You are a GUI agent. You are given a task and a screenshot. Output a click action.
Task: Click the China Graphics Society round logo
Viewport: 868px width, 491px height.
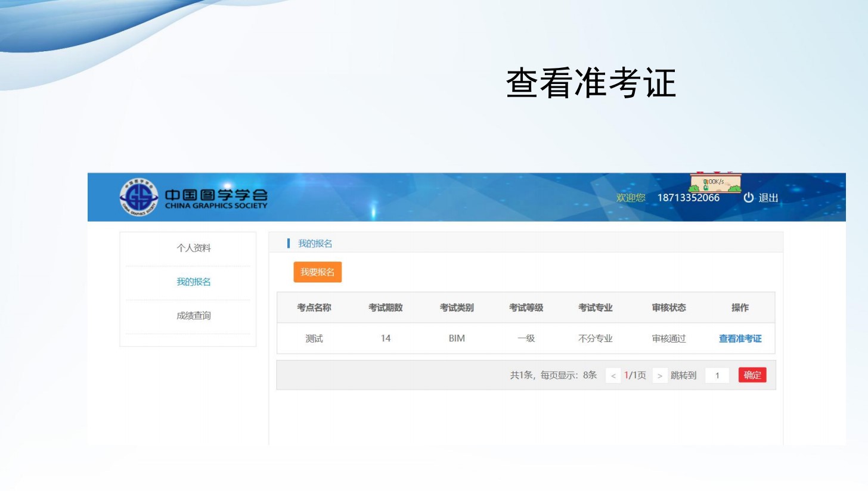click(x=139, y=197)
